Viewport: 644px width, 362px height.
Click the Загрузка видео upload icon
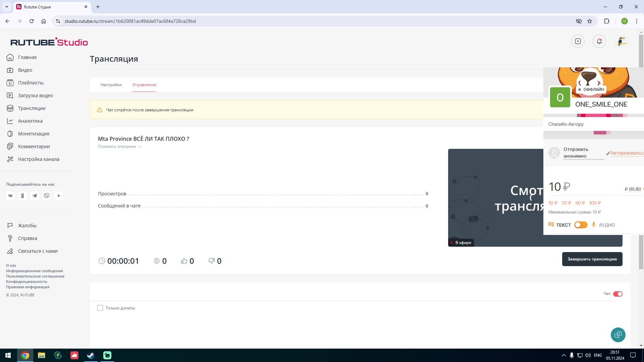coord(10,96)
